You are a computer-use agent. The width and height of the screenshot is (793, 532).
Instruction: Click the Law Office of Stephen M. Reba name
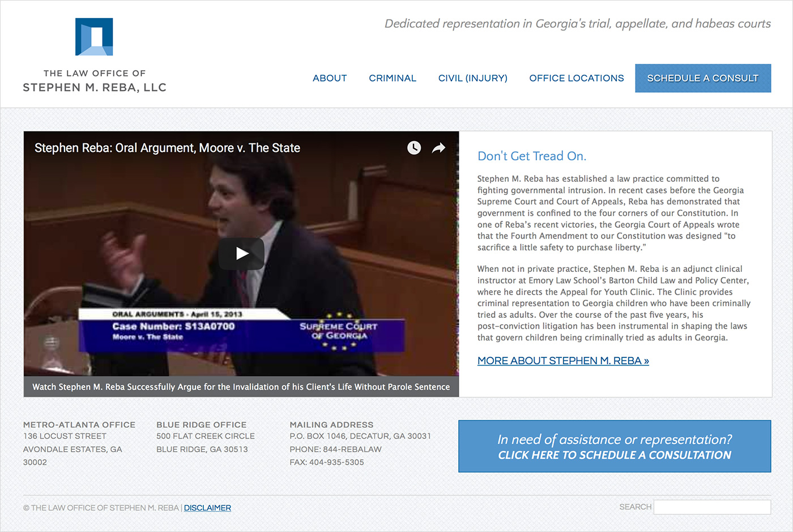95,81
